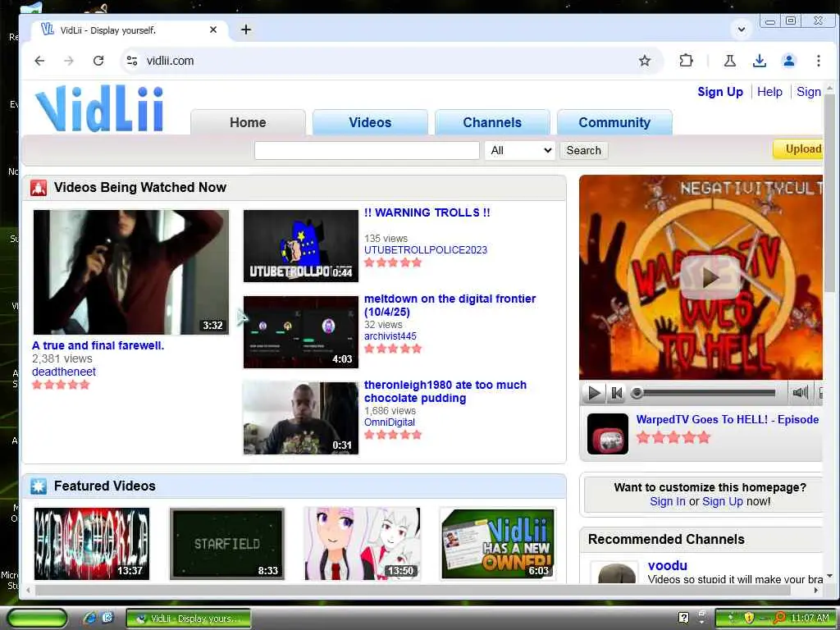This screenshot has height=630, width=840.
Task: Click the yellow Upload button
Action: (798, 149)
